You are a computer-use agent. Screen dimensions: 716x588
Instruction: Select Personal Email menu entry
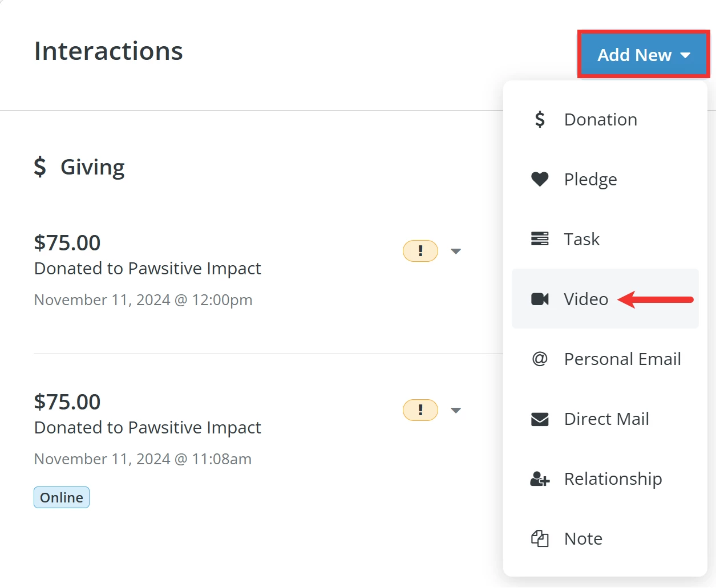(622, 359)
